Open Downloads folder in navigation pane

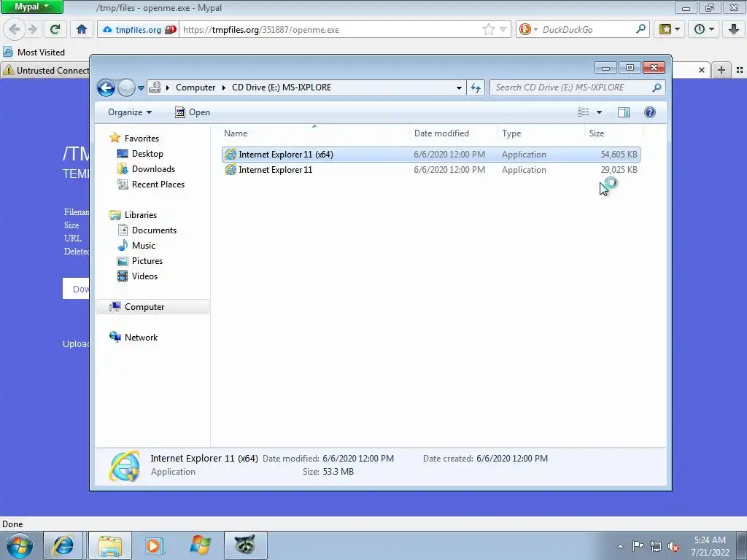coord(153,169)
